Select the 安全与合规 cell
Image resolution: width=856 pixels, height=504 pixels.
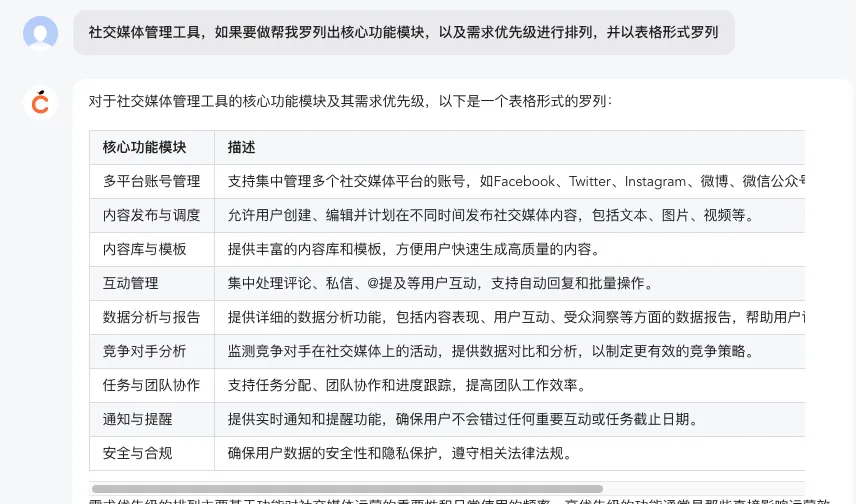tap(152, 453)
